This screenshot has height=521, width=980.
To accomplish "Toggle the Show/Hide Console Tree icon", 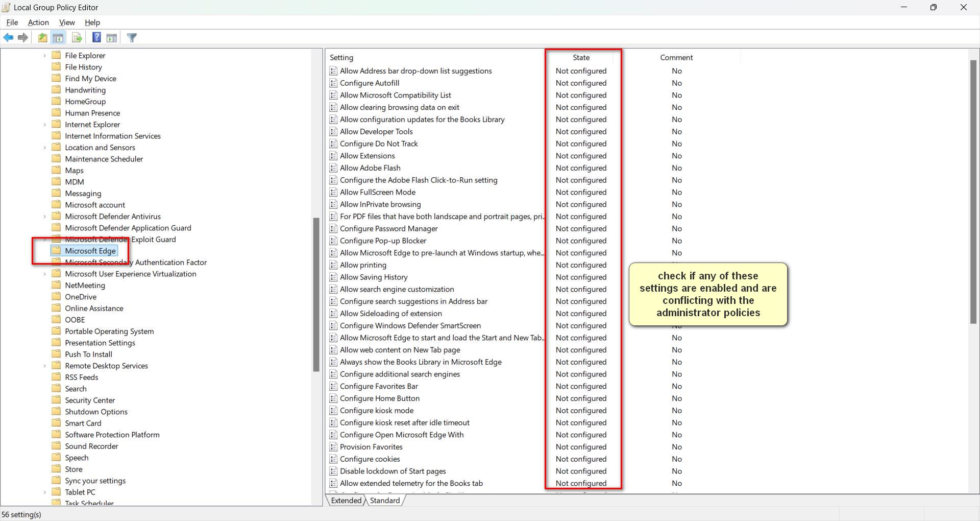I will 58,37.
